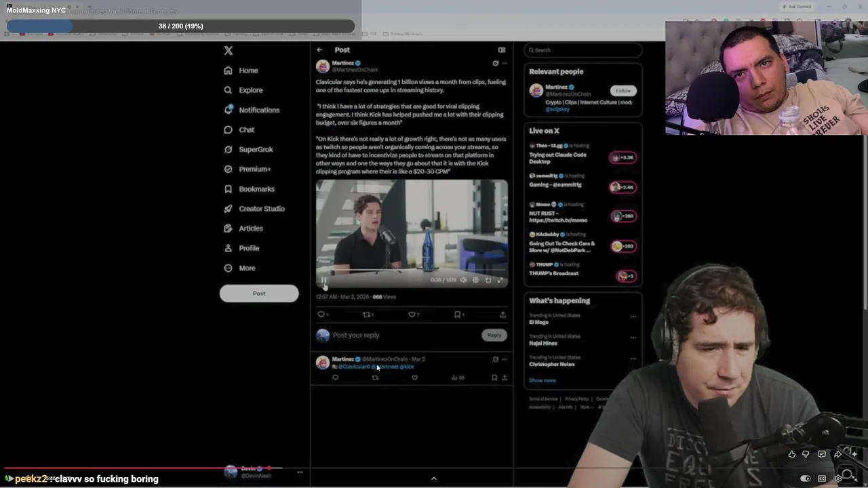Open 'Gaming - @summit1g' live stream
This screenshot has height=488, width=868.
555,184
